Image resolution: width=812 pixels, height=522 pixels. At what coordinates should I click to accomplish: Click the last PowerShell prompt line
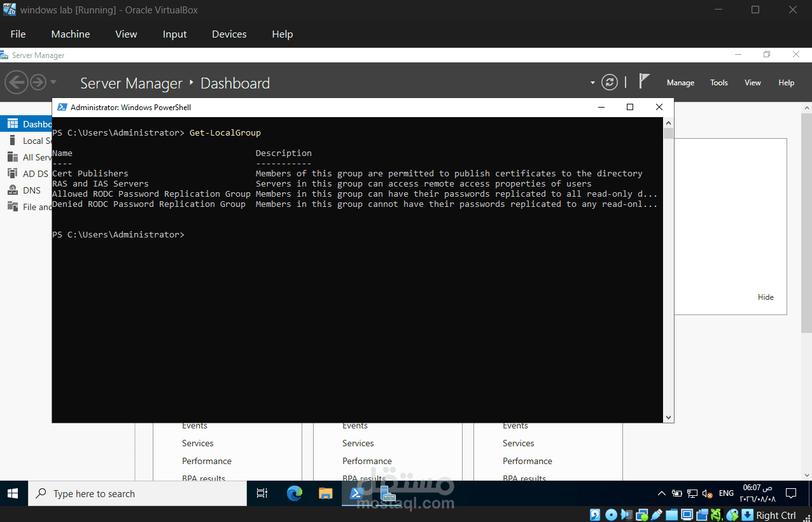coord(118,235)
